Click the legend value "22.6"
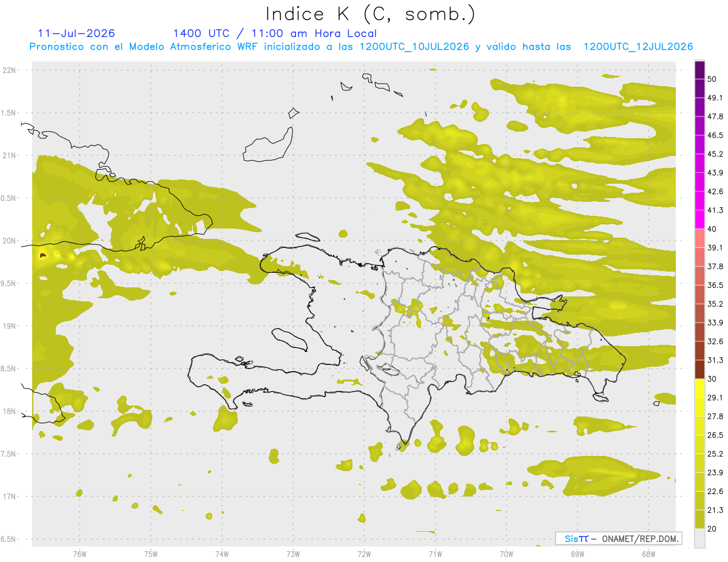728x562 pixels. pos(715,492)
